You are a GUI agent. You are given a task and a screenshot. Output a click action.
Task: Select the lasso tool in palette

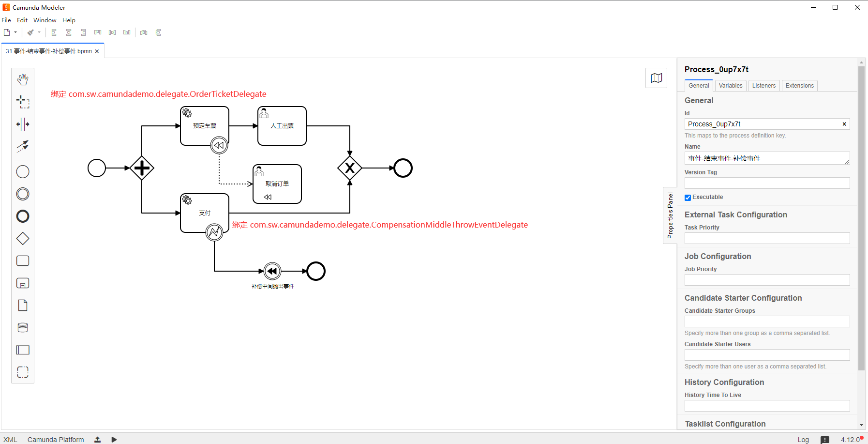point(23,102)
